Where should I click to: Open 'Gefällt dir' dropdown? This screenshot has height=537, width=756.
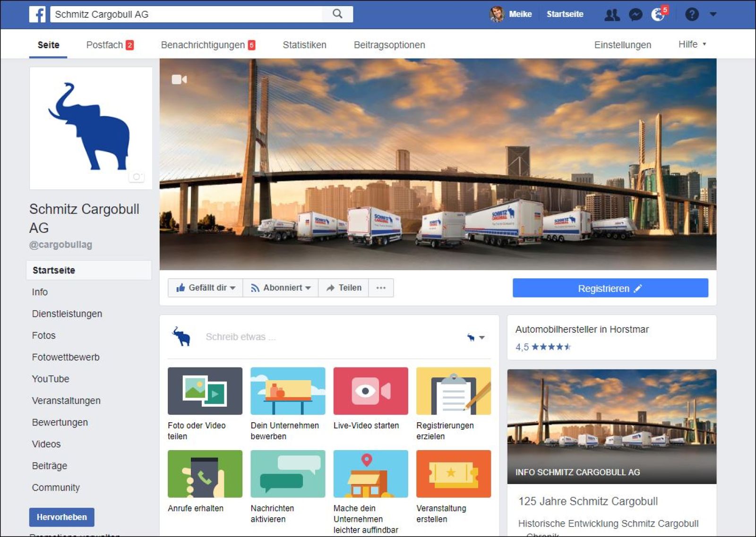pyautogui.click(x=205, y=288)
